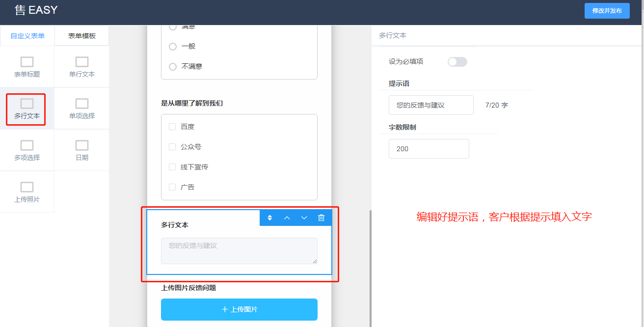Toggle the 设为必填项 switch

[x=457, y=62]
